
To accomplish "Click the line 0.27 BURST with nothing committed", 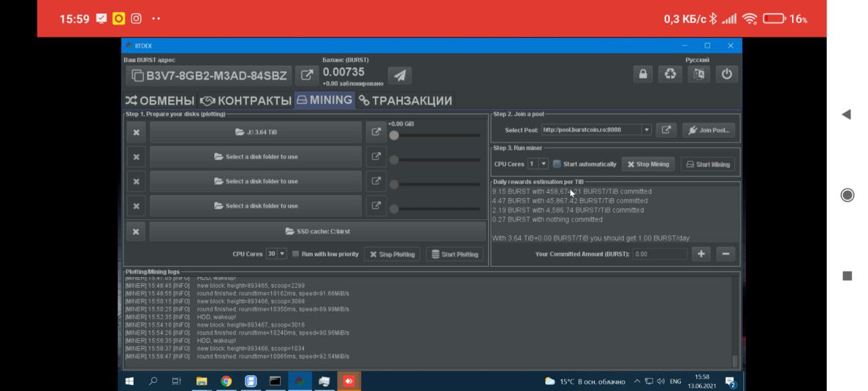I will point(547,219).
